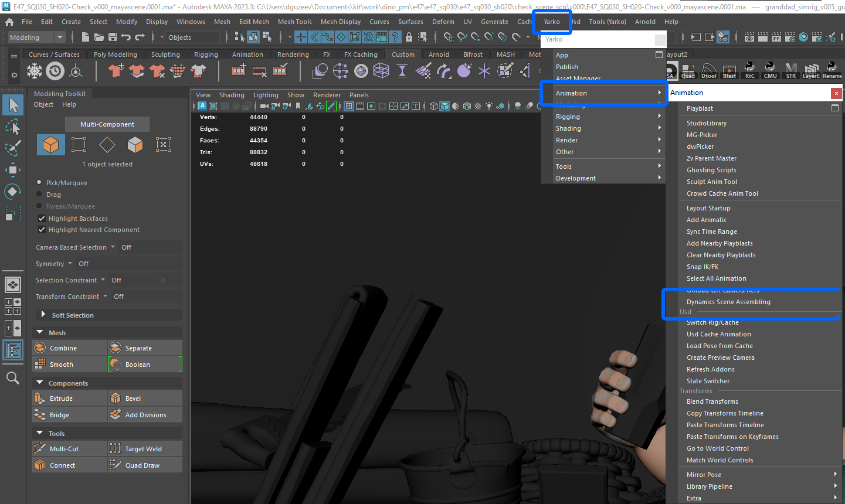Click the delete history clock shelf icon
Viewport: 845px width, 504px height.
(55, 71)
